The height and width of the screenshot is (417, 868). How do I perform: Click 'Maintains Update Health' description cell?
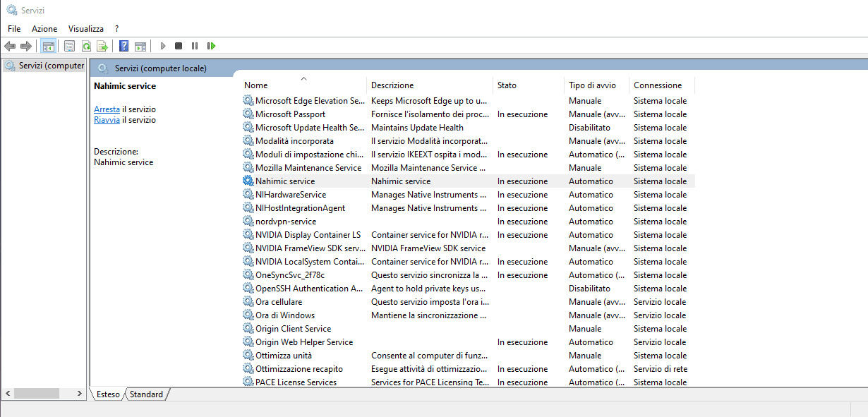coord(417,128)
